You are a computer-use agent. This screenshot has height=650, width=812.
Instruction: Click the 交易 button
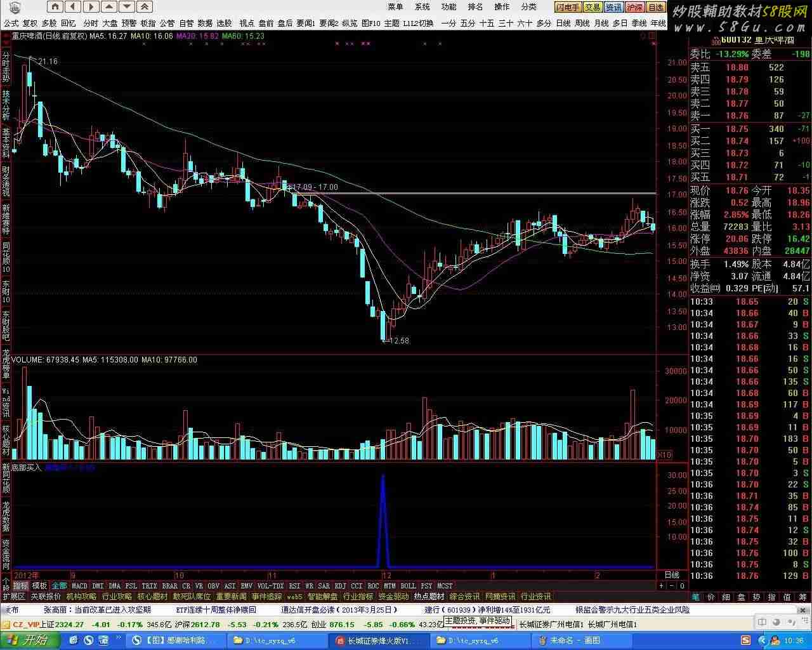[593, 8]
